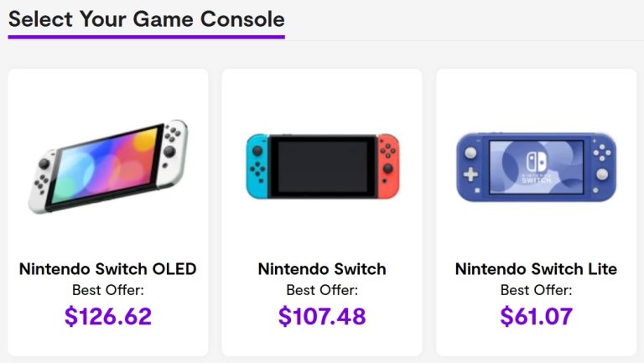The image size is (644, 363).
Task: Select the $107.48 best offer price
Action: (322, 316)
